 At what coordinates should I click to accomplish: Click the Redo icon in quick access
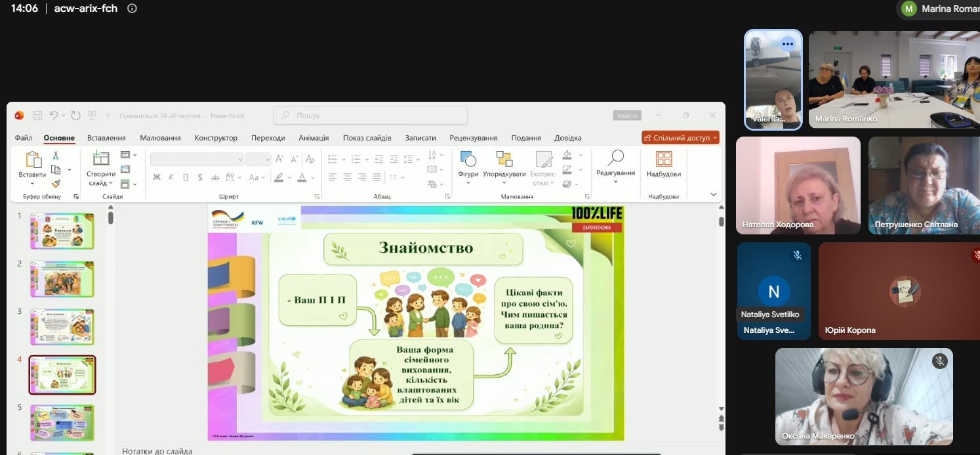click(x=75, y=116)
